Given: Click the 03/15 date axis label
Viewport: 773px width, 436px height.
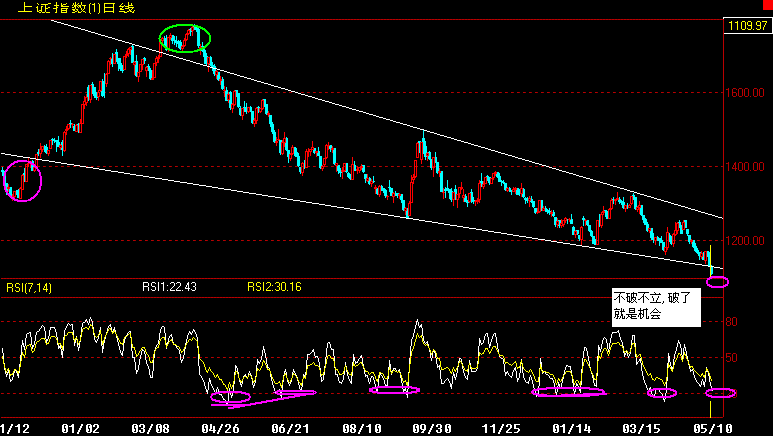Looking at the screenshot, I should point(642,429).
